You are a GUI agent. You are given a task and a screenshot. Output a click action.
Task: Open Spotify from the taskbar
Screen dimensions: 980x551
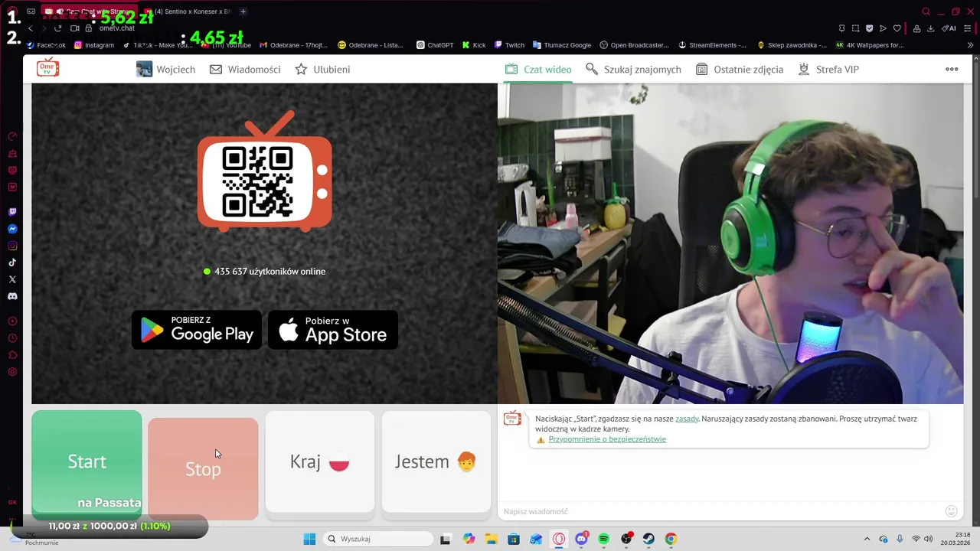tap(604, 539)
